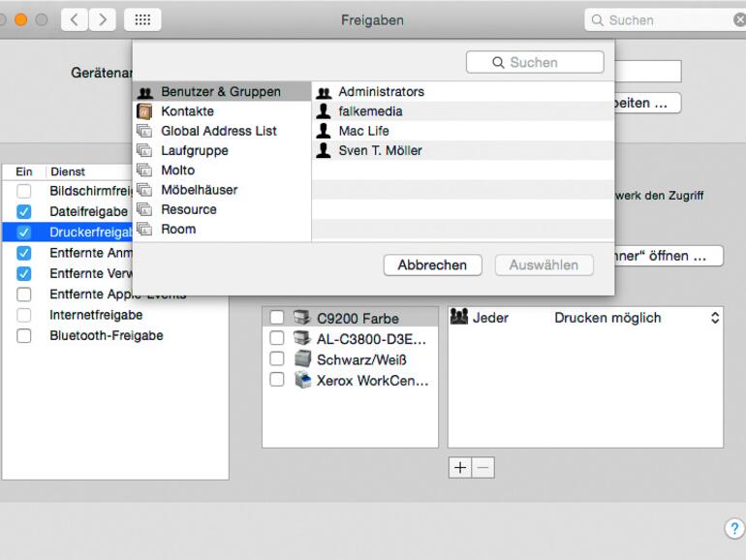
Task: Click the Auswählen button
Action: 544,265
